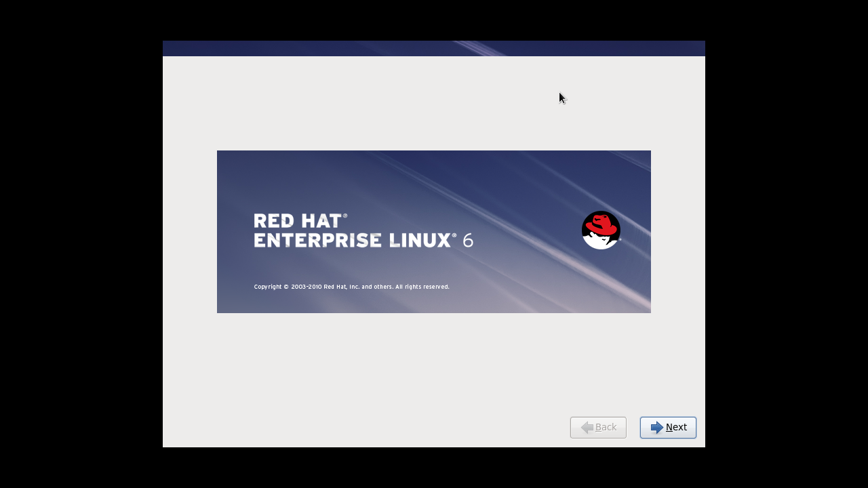Click the Next button to continue installation
The image size is (868, 488).
point(668,428)
